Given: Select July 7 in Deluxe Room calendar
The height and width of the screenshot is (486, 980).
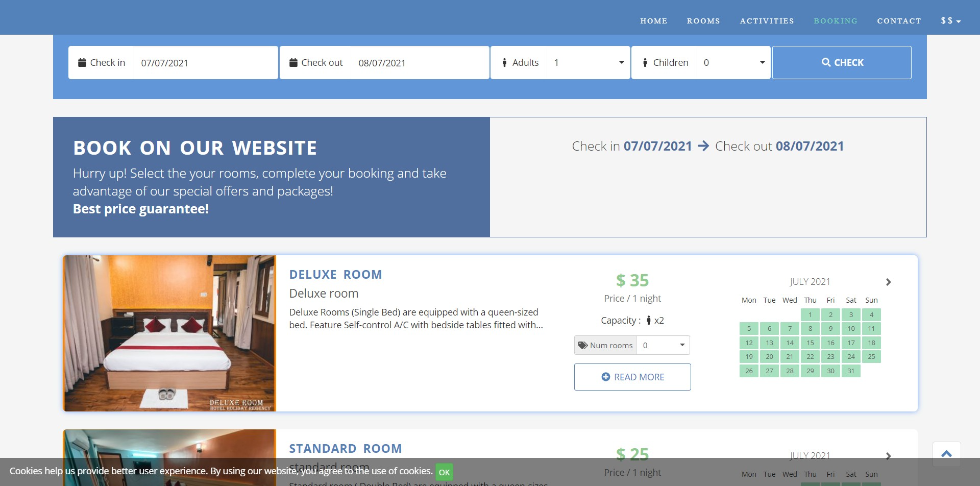Looking at the screenshot, I should (790, 329).
